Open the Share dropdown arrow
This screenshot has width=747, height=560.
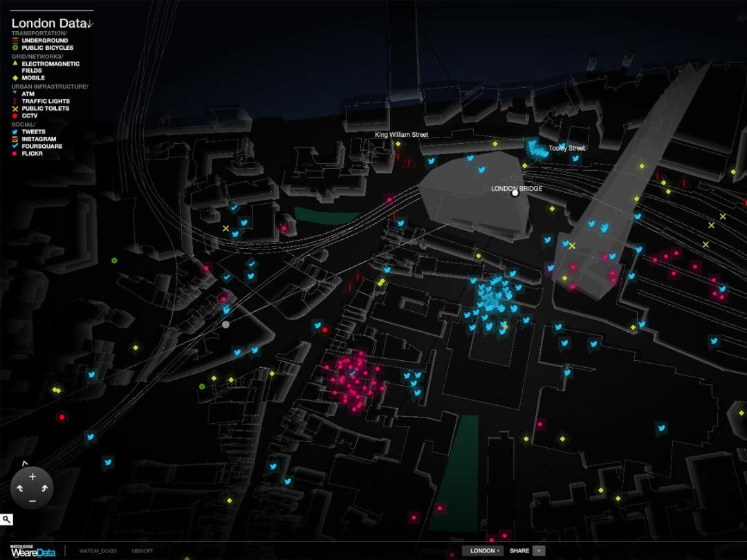539,551
